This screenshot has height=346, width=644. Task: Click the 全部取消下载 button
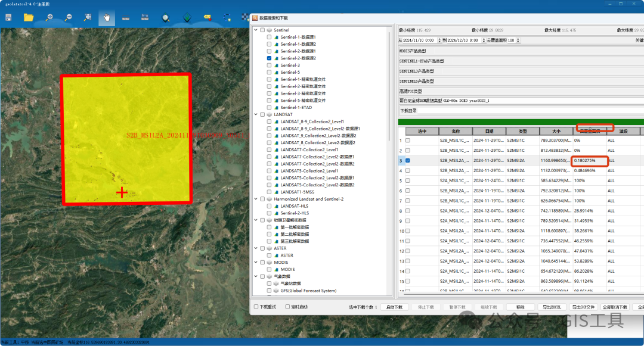tap(615, 307)
